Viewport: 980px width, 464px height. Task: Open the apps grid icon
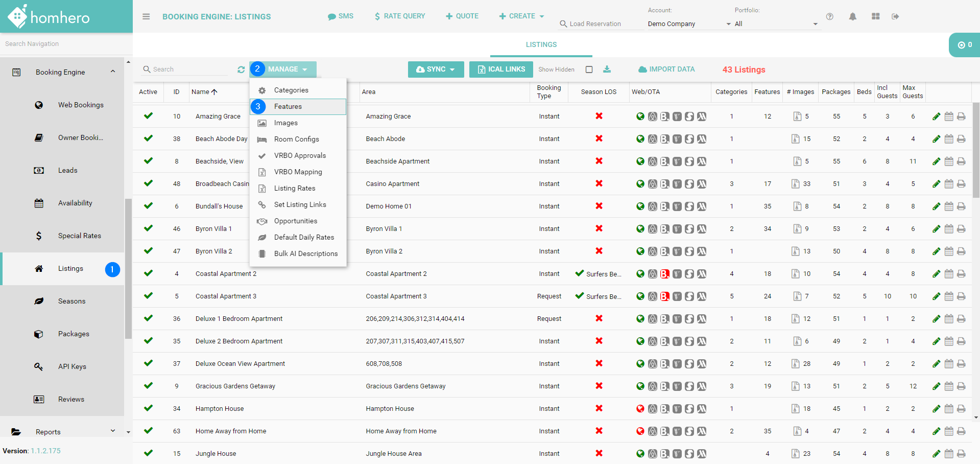[875, 16]
